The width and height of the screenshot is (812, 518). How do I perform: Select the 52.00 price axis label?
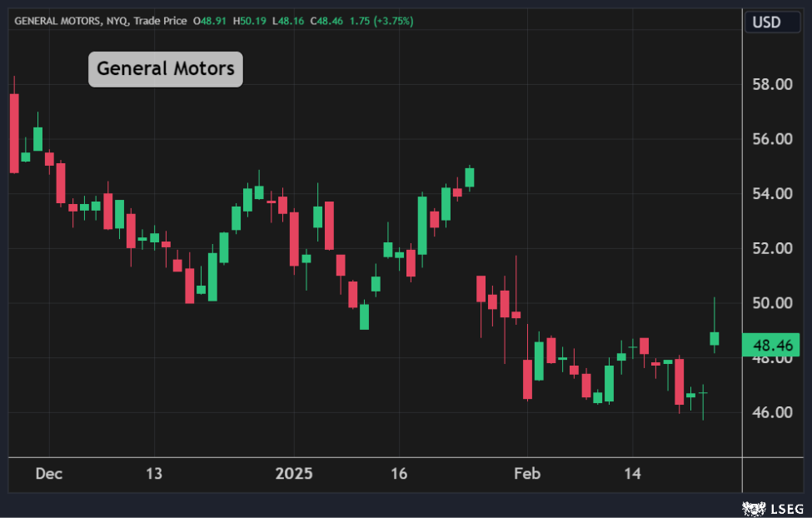[772, 248]
